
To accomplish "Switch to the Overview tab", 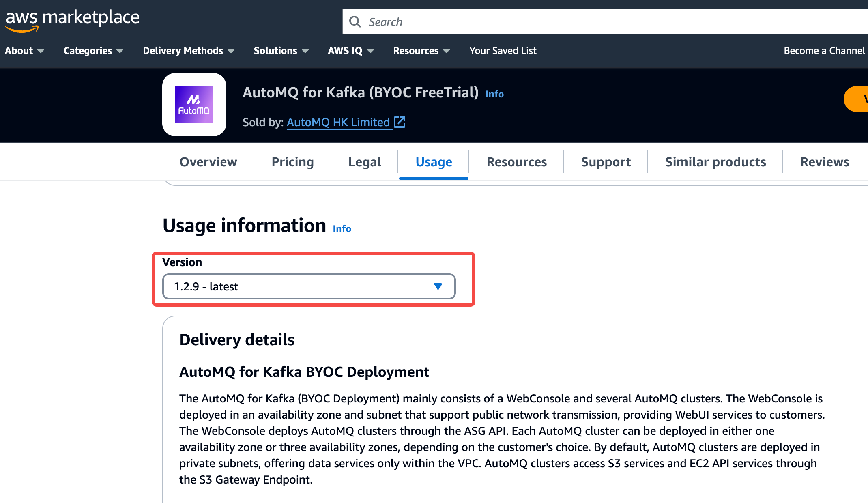I will (208, 162).
